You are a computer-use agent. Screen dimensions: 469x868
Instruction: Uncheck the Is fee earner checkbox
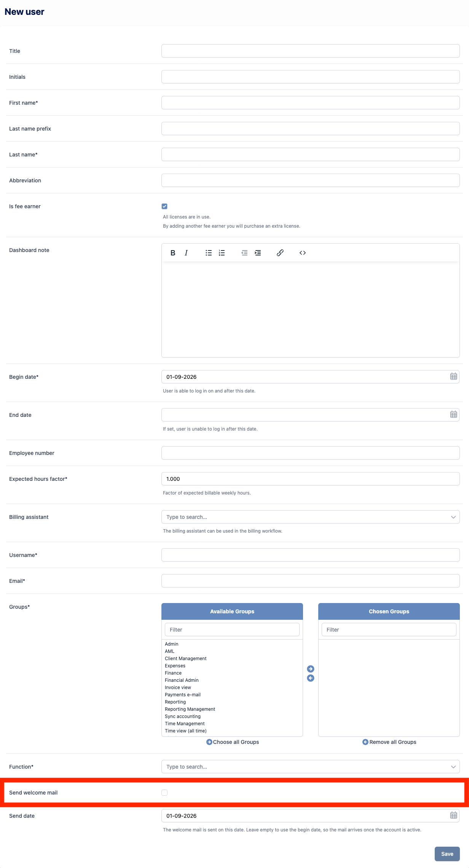point(164,206)
